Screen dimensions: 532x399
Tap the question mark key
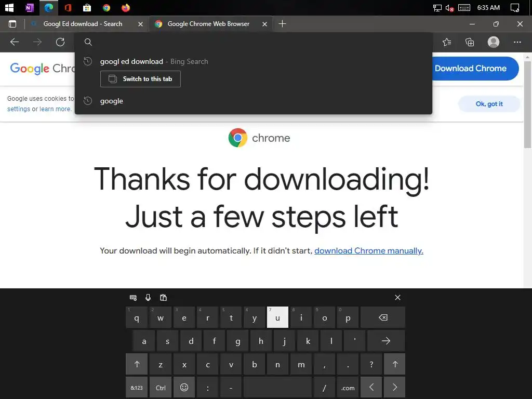point(371,364)
